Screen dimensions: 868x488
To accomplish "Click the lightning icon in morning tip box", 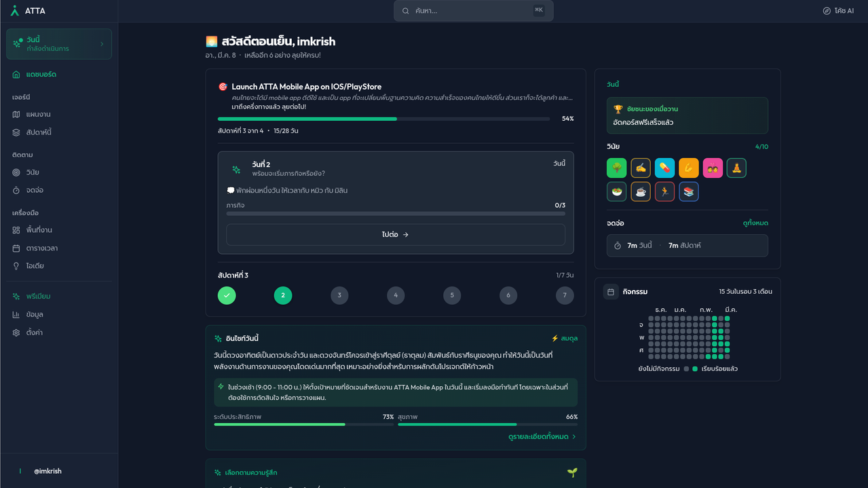I will click(221, 386).
